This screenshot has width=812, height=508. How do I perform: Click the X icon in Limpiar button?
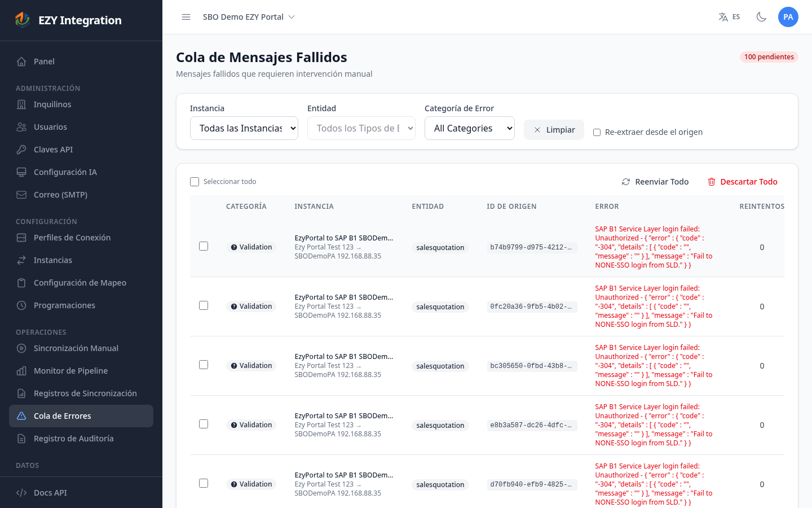(x=537, y=130)
